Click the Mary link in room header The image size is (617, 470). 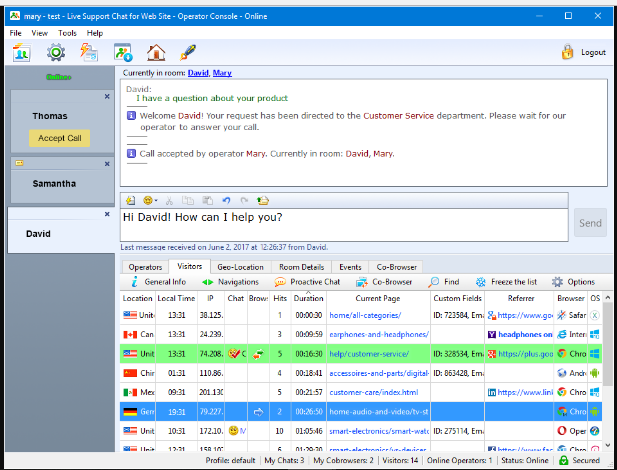(222, 73)
